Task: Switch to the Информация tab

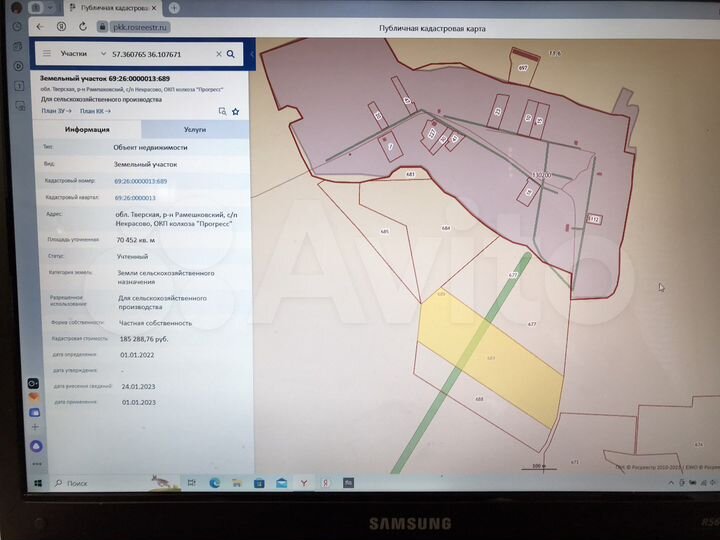Action: [87, 129]
